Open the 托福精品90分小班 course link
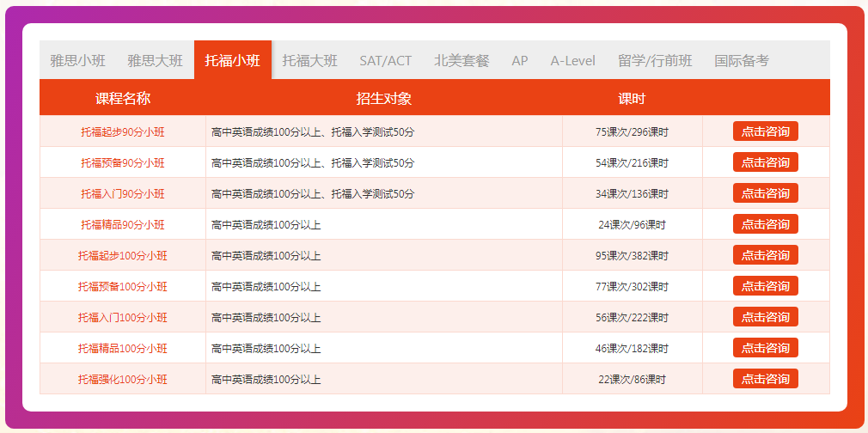The image size is (868, 433). pyautogui.click(x=123, y=225)
